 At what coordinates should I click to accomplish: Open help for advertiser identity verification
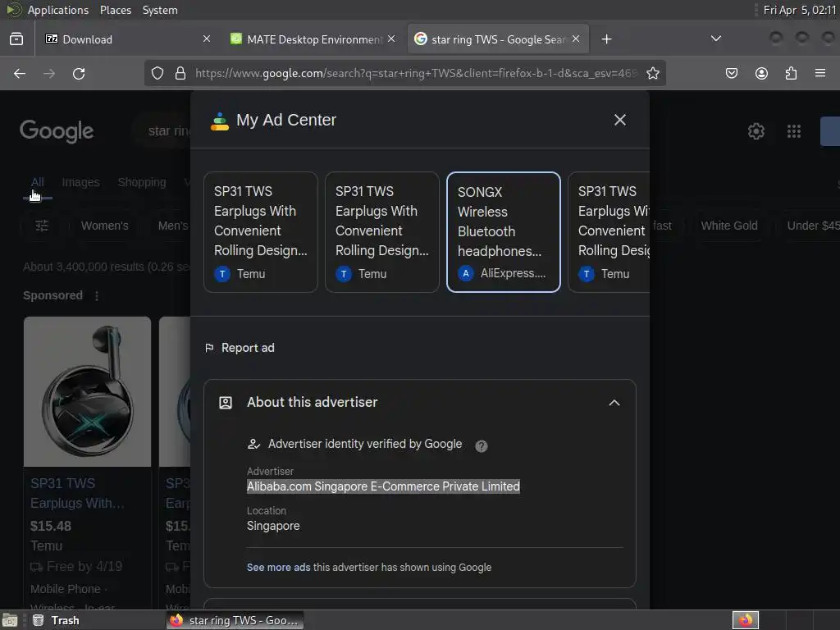481,445
